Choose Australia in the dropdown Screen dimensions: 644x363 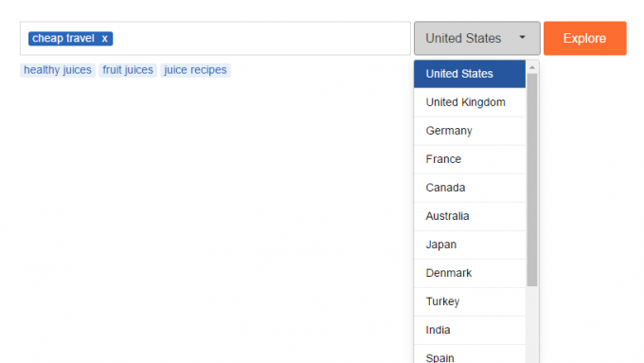(470, 216)
